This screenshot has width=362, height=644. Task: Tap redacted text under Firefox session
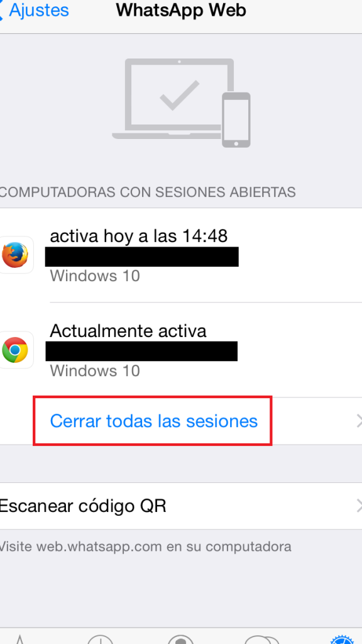pyautogui.click(x=142, y=257)
